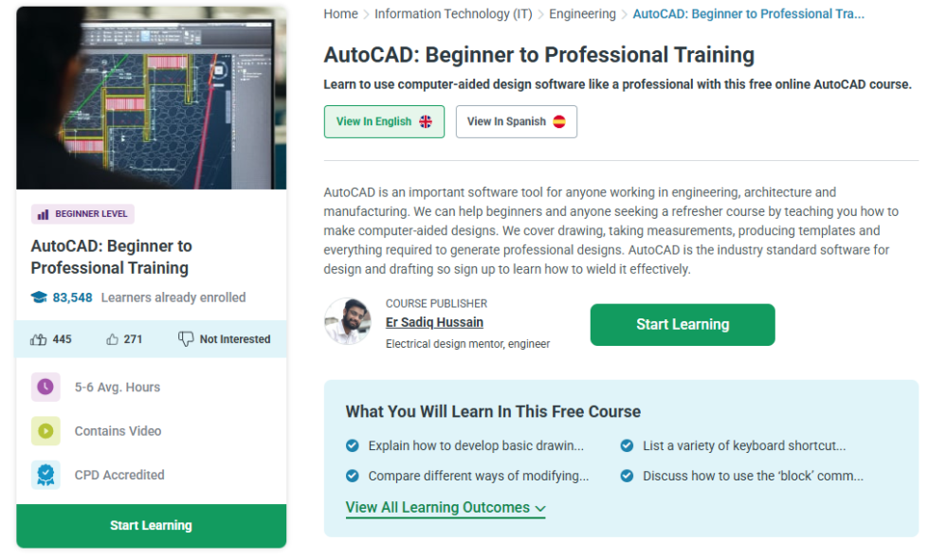This screenshot has width=929, height=560.
Task: Click the AutoCAD course thumbnail image
Action: pos(151,98)
